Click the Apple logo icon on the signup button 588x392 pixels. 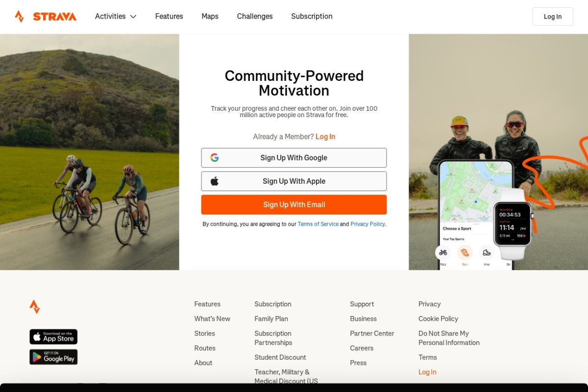point(215,181)
